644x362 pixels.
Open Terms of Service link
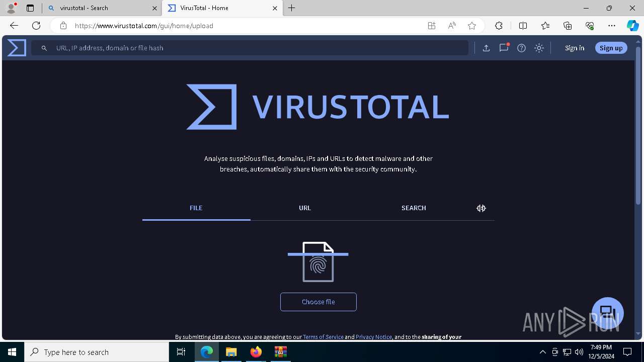click(x=323, y=337)
